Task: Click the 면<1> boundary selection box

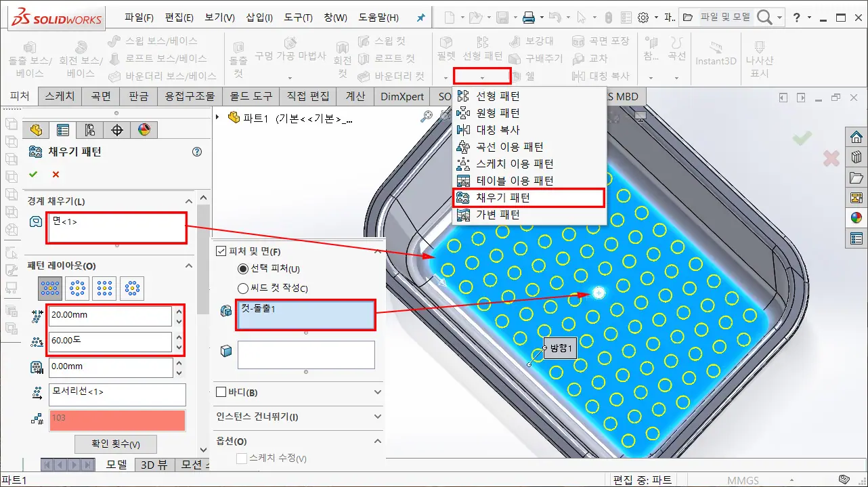Action: [116, 228]
